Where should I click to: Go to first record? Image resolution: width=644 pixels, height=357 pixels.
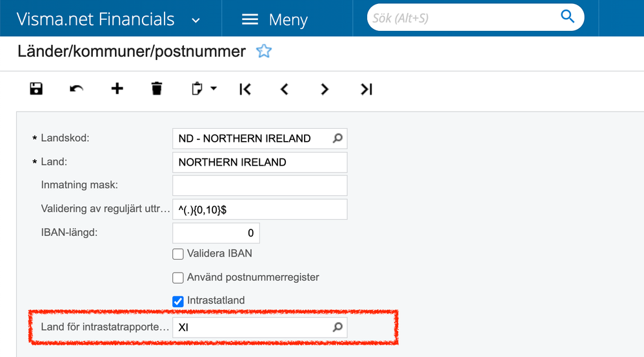coord(245,89)
